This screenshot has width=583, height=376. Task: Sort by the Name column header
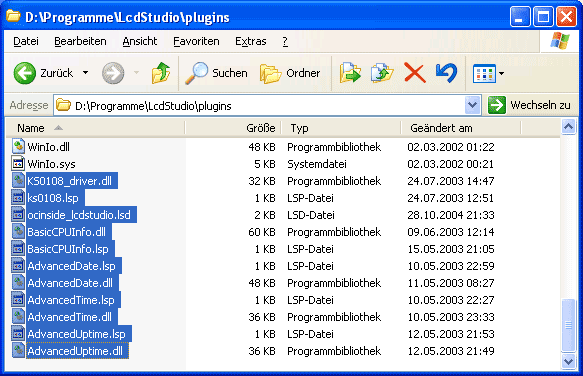[x=96, y=128]
